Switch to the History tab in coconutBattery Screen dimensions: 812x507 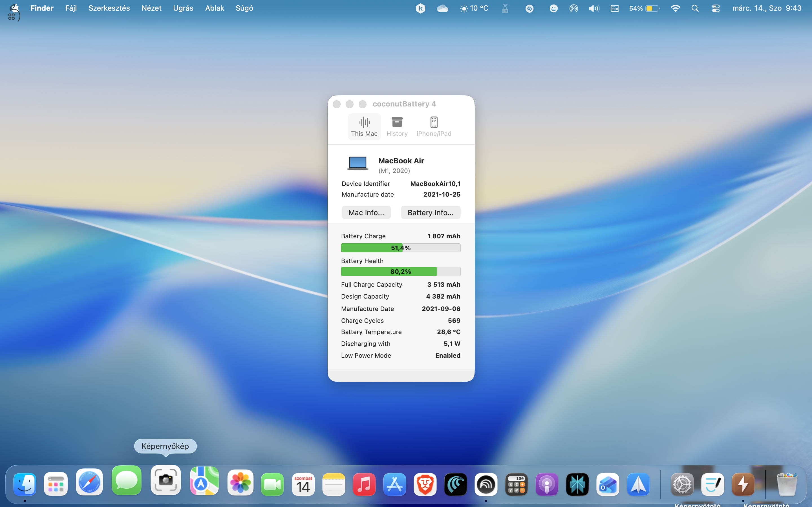pyautogui.click(x=397, y=126)
